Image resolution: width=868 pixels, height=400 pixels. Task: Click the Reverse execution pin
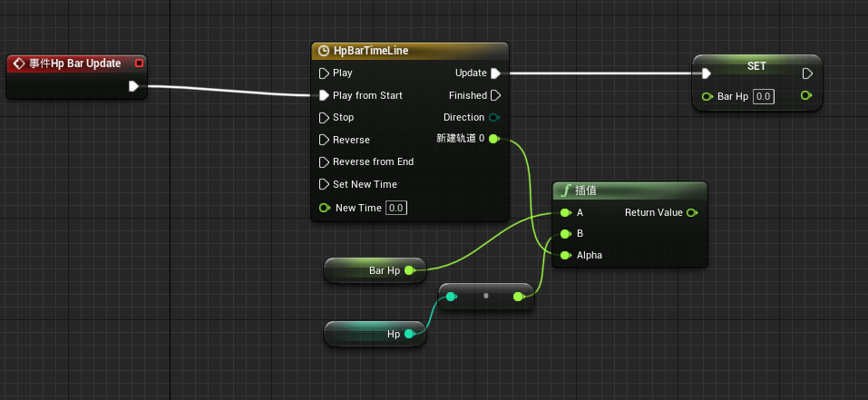coord(324,140)
